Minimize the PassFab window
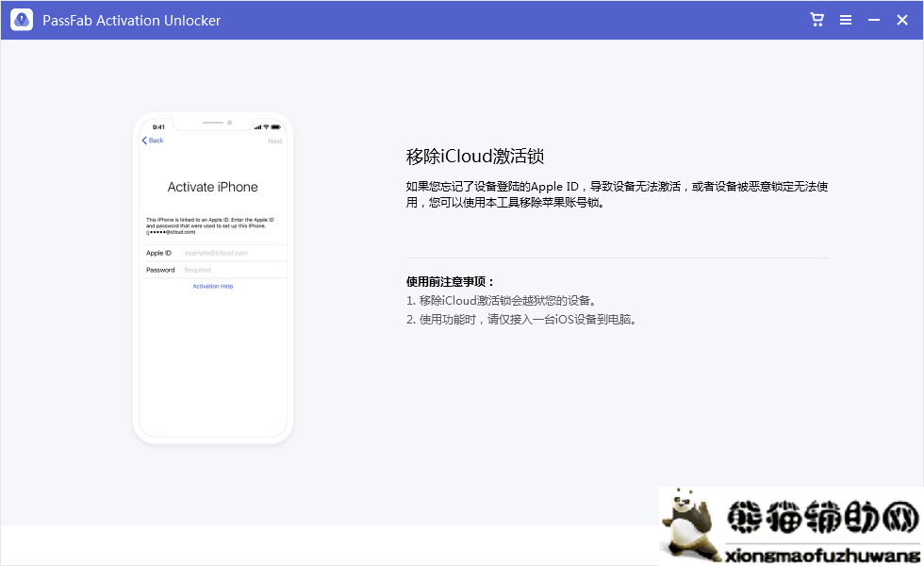Viewport: 924px width, 566px height. click(873, 19)
